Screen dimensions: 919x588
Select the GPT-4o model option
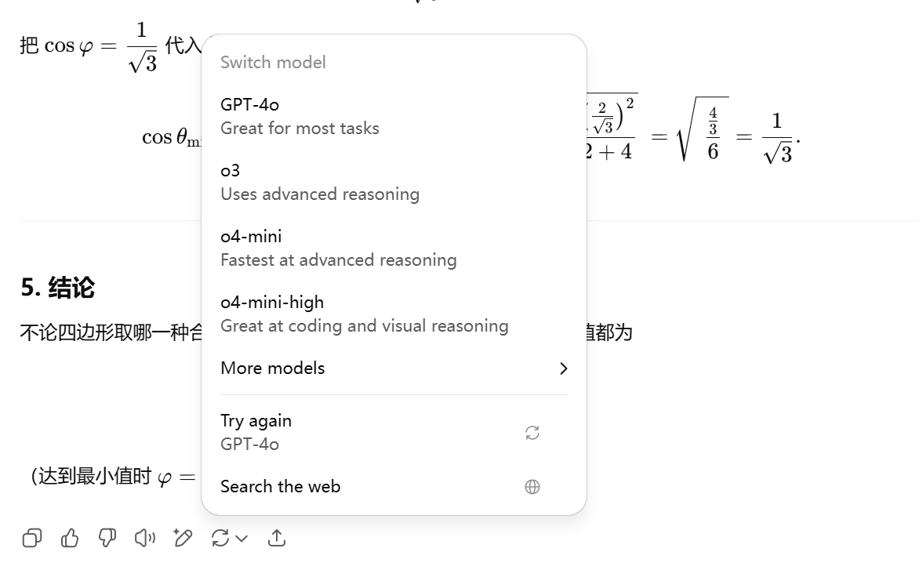(394, 116)
